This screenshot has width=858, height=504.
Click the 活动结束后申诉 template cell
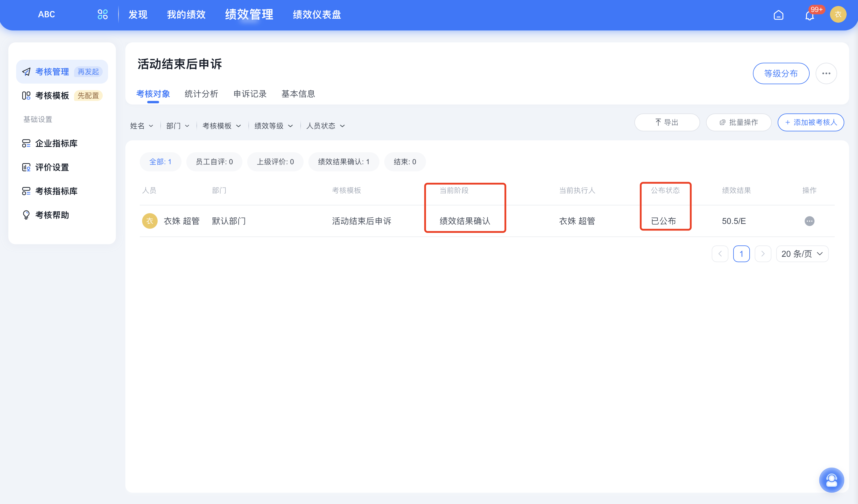[362, 221]
